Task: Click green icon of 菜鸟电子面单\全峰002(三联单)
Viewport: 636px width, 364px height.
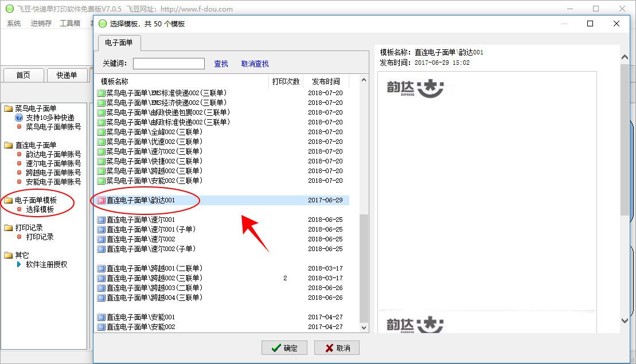Action: pos(102,132)
